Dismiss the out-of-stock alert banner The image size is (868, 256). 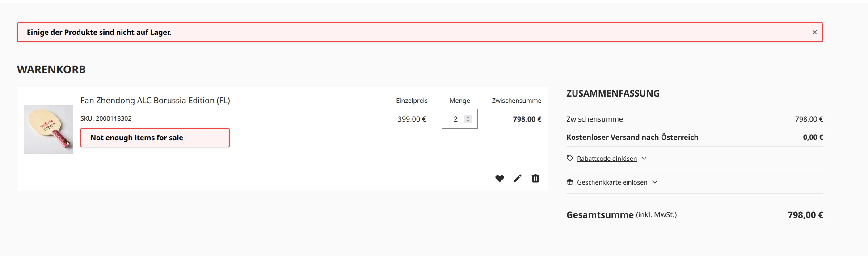pyautogui.click(x=814, y=32)
